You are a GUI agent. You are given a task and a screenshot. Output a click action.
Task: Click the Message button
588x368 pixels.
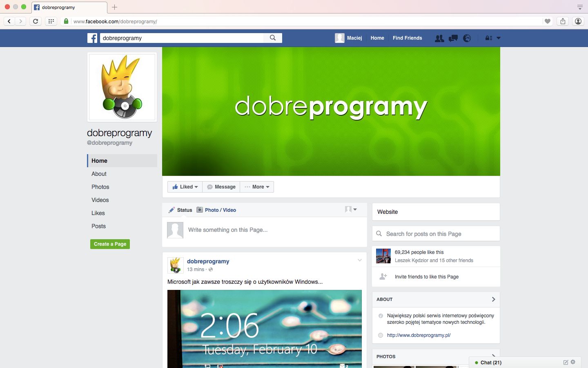coord(221,187)
